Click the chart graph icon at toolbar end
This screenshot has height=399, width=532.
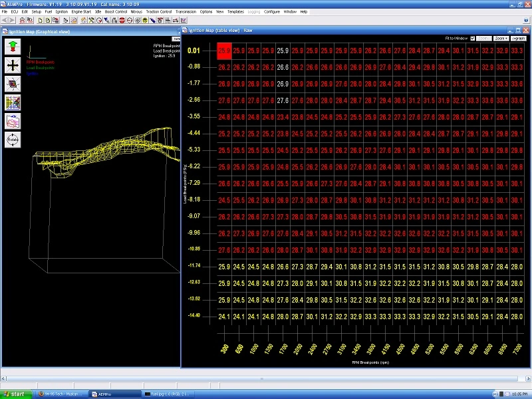pos(184,21)
